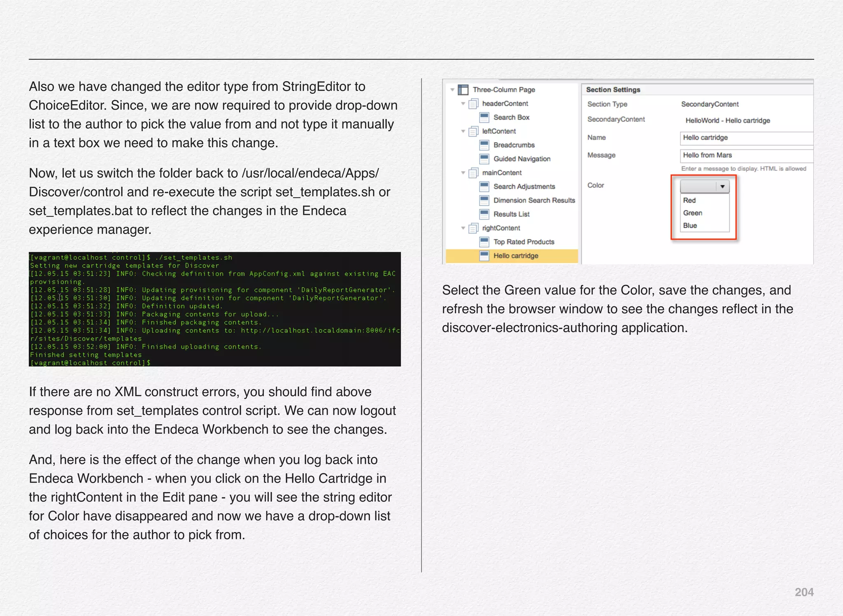Select the highlighted Hello cartridge label
The width and height of the screenshot is (843, 616).
516,256
